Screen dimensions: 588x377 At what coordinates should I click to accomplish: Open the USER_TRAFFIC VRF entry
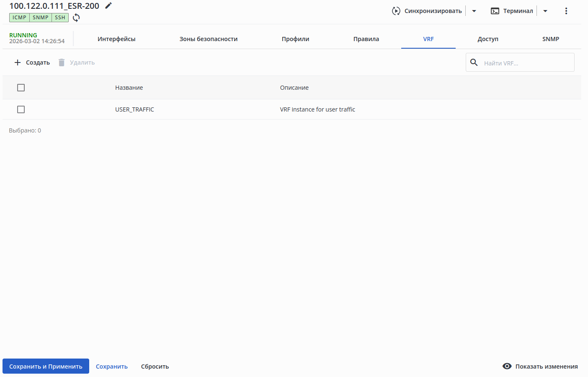[x=134, y=109]
